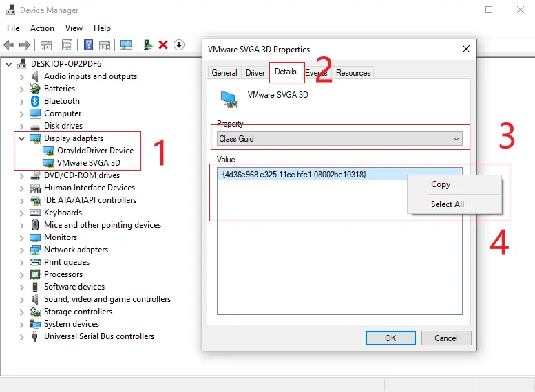
Task: Collapse the Display adapters node
Action: [x=22, y=138]
